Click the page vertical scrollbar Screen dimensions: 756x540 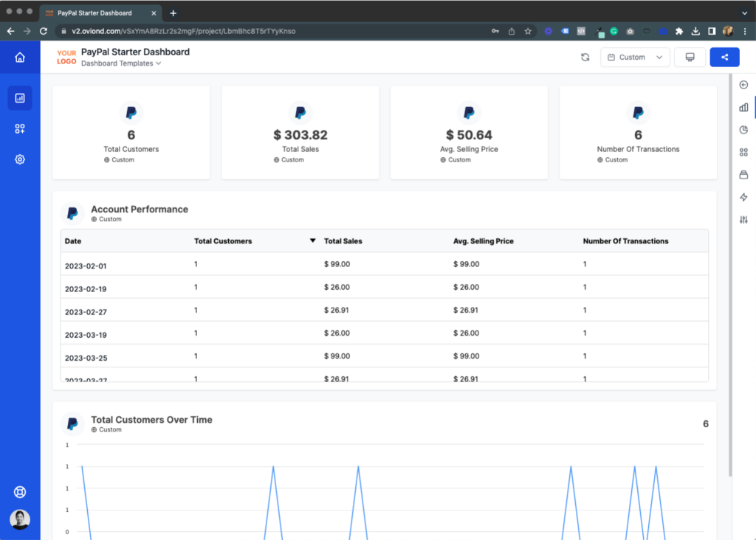pos(730,274)
